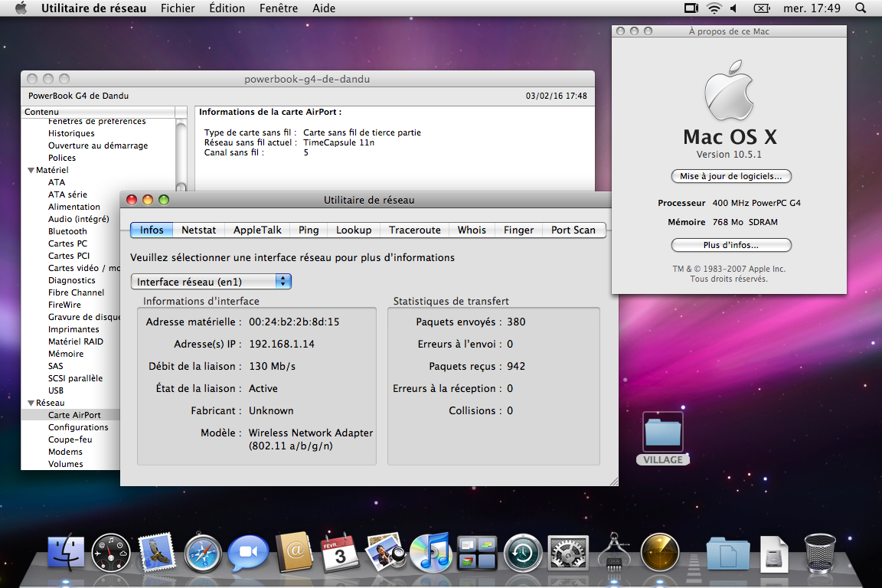Click the volume speaker menu bar icon

click(733, 8)
